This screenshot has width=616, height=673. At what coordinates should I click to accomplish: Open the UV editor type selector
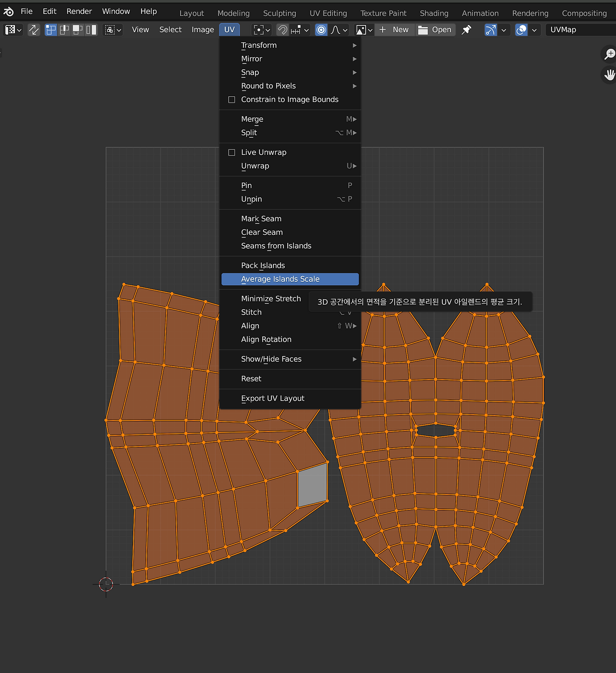(13, 30)
